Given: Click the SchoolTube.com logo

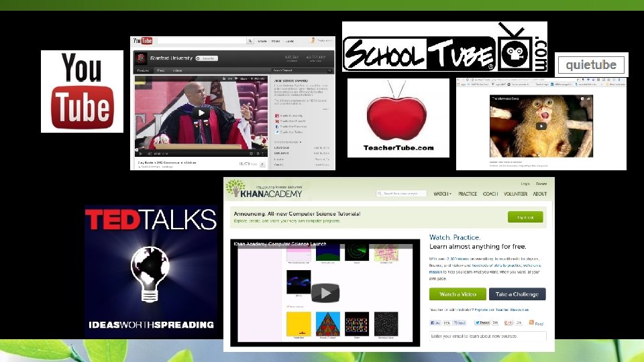Looking at the screenshot, I should pos(444,47).
